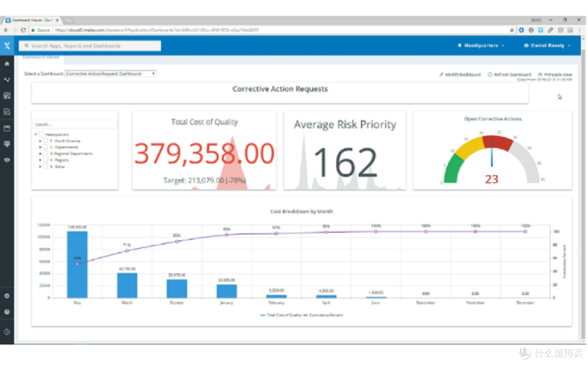This screenshot has height=365, width=588.
Task: Toggle Cumulative Percent legend entry
Action: (x=323, y=315)
